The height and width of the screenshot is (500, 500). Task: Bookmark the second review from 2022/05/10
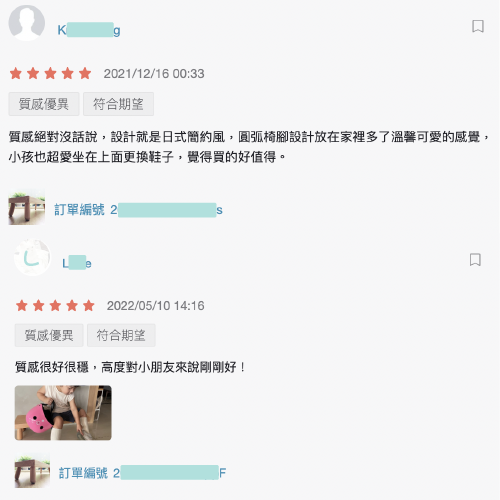[x=475, y=260]
